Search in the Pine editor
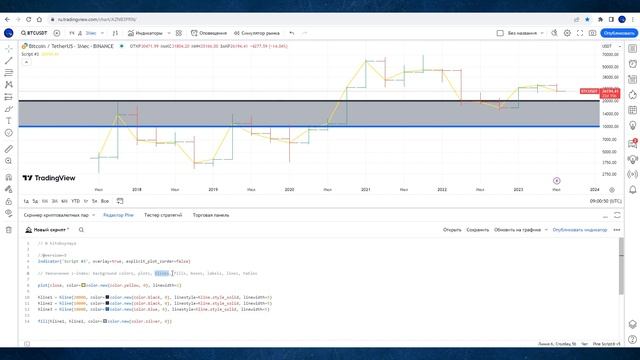The image size is (640, 360). tap(81, 230)
